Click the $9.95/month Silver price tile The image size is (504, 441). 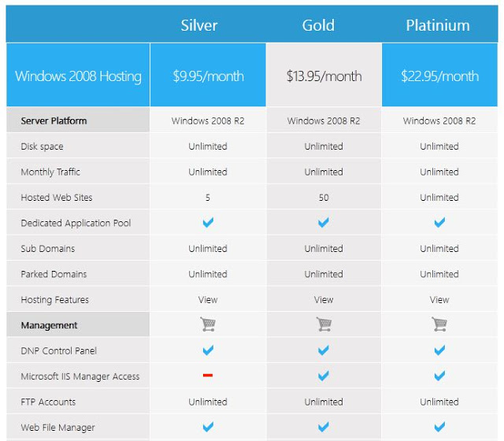tap(208, 75)
